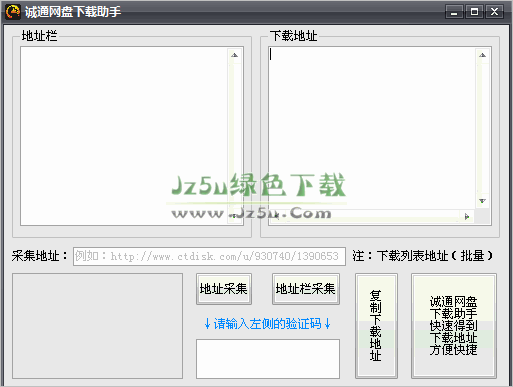Click the 下载地址 horizontal scroll right arrow
The width and height of the screenshot is (513, 387).
tap(467, 217)
